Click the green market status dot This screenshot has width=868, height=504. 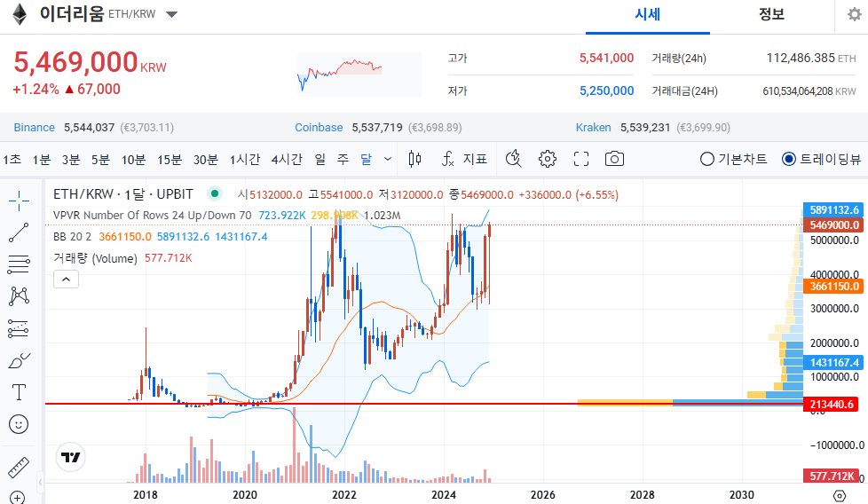coord(215,193)
